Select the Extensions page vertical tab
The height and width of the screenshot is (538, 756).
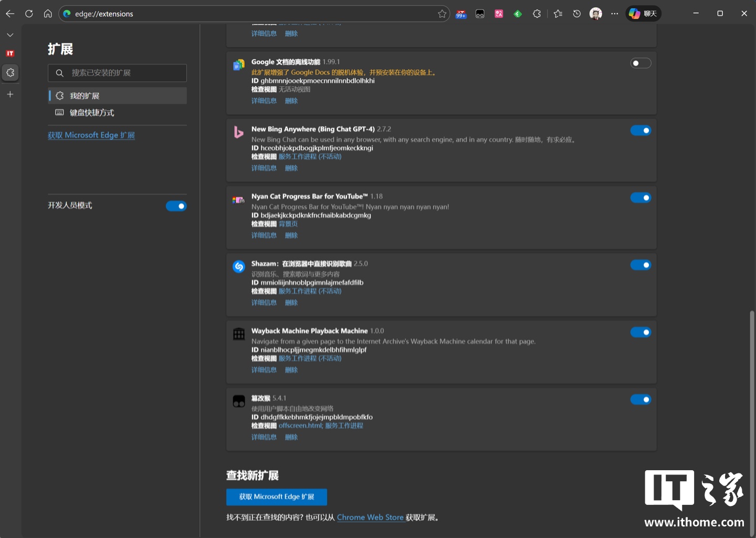(10, 73)
